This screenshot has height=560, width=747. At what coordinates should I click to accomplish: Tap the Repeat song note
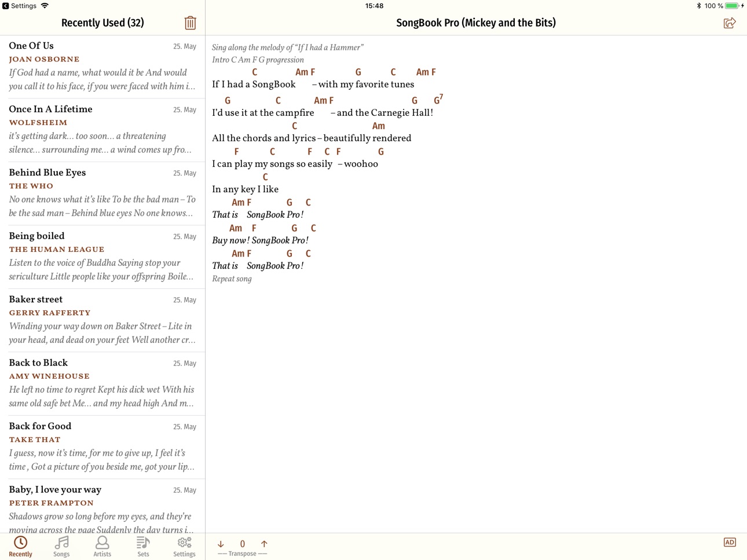pos(232,279)
